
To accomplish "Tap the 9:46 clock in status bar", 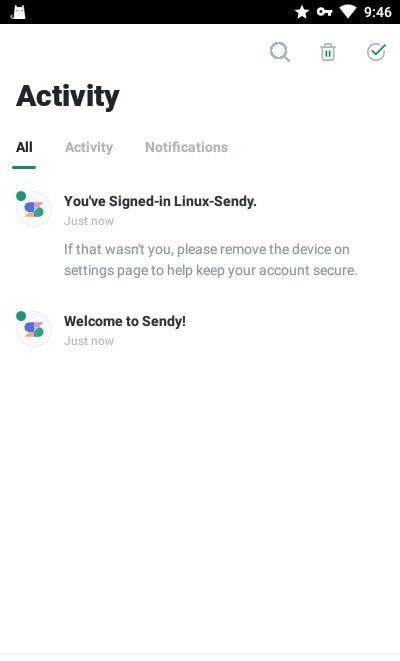I will click(x=378, y=12).
